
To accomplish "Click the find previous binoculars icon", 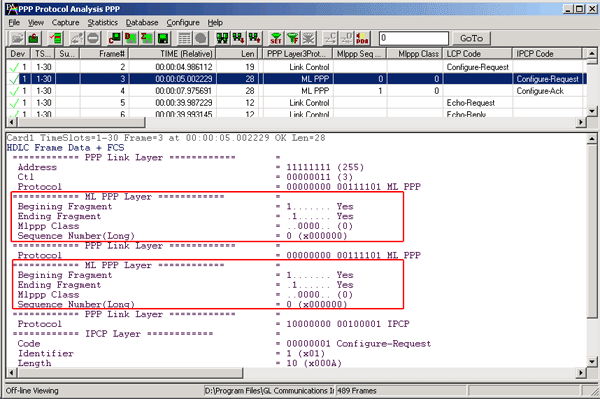I will click(x=254, y=38).
